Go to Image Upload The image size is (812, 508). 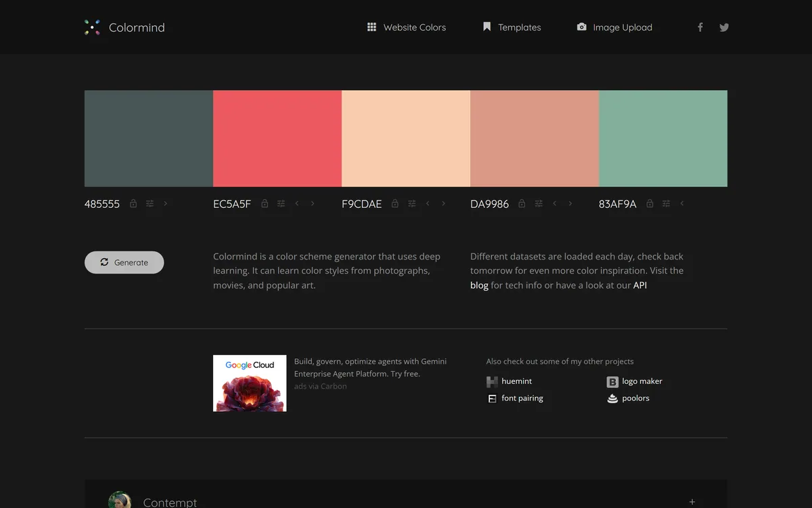pyautogui.click(x=614, y=27)
